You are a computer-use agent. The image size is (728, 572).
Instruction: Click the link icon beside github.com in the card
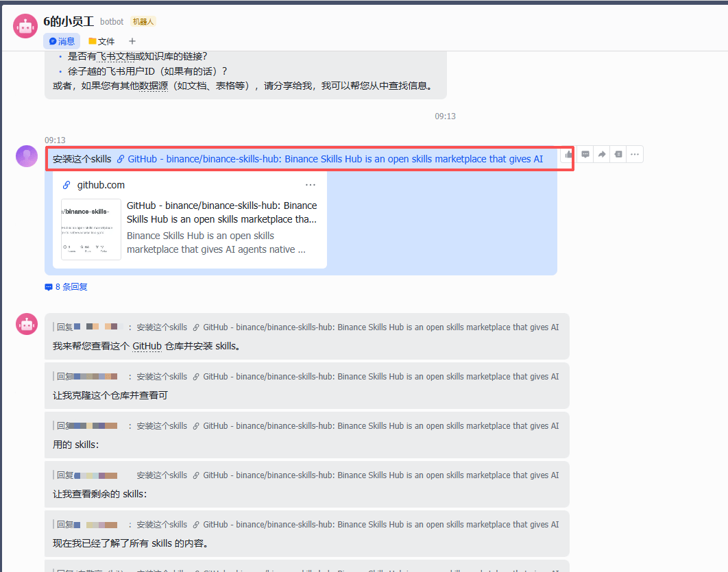pos(66,184)
